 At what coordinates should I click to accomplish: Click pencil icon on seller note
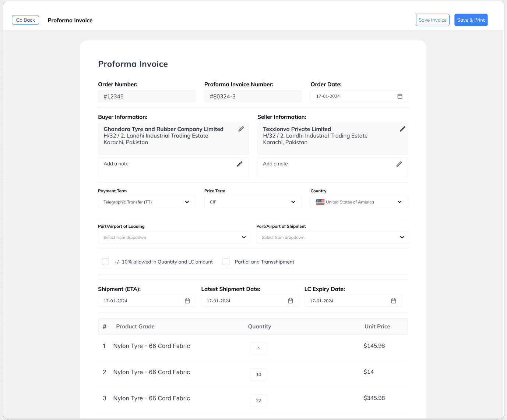[x=399, y=164]
